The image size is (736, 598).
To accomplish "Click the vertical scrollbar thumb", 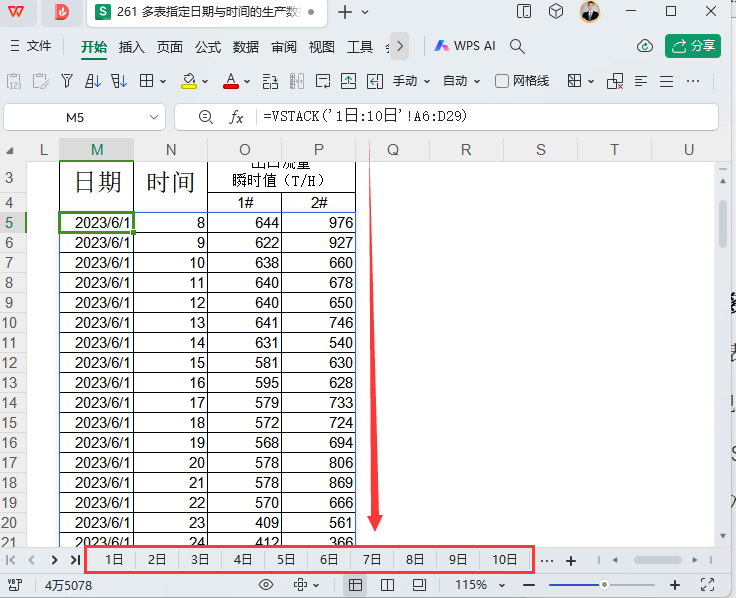I will click(x=723, y=223).
